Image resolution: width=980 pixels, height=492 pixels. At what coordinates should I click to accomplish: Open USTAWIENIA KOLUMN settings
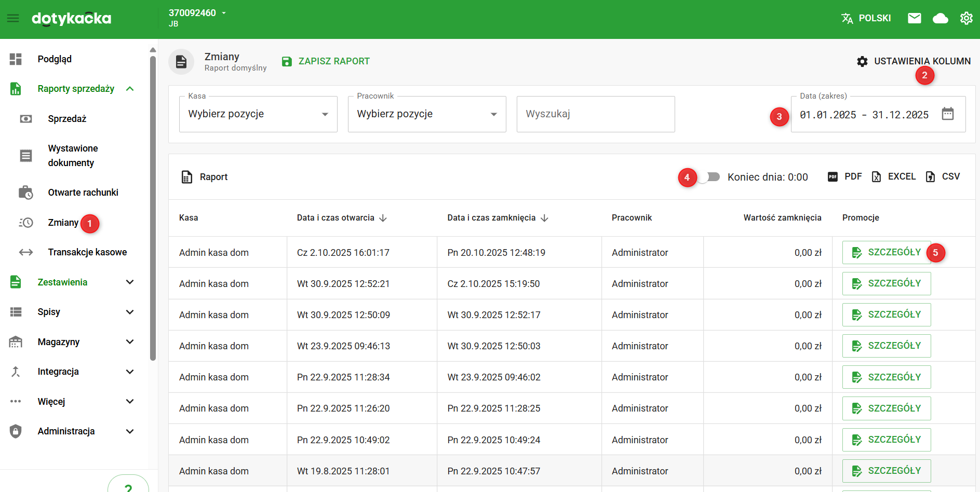point(914,61)
